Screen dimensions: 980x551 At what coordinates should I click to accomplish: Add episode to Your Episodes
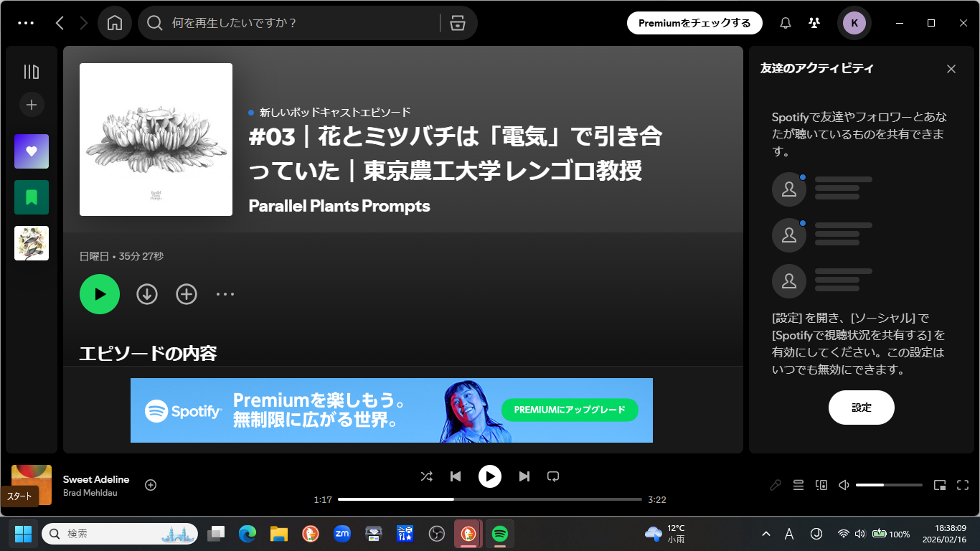187,294
